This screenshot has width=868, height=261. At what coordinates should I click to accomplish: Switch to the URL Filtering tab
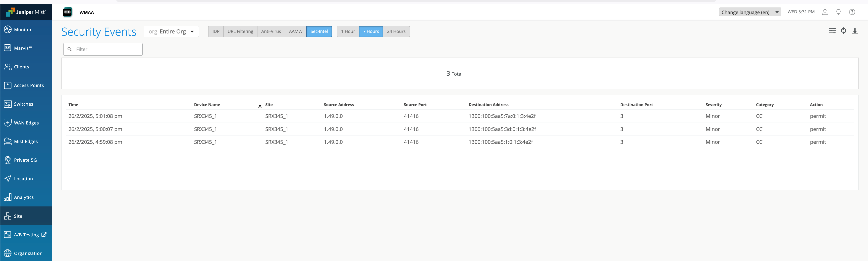point(240,31)
